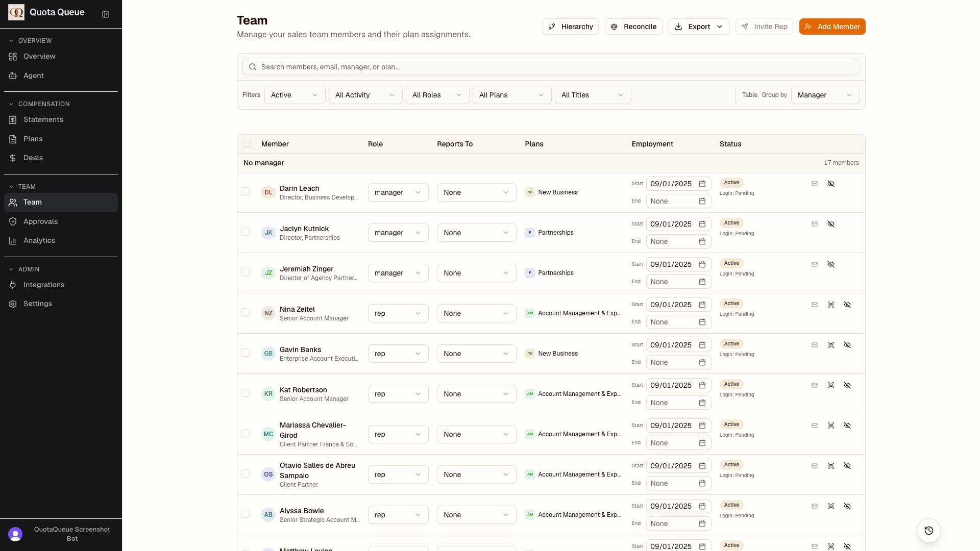Focus the search members input field

pos(551,67)
